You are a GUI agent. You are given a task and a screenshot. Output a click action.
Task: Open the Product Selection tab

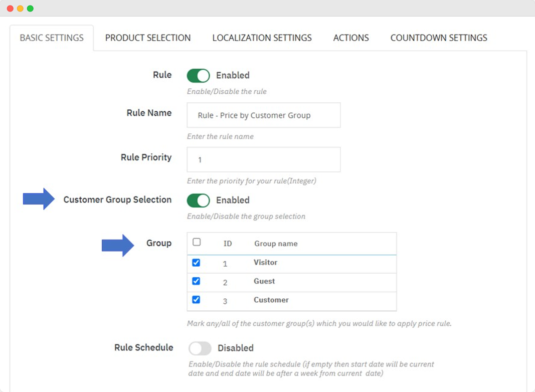147,38
